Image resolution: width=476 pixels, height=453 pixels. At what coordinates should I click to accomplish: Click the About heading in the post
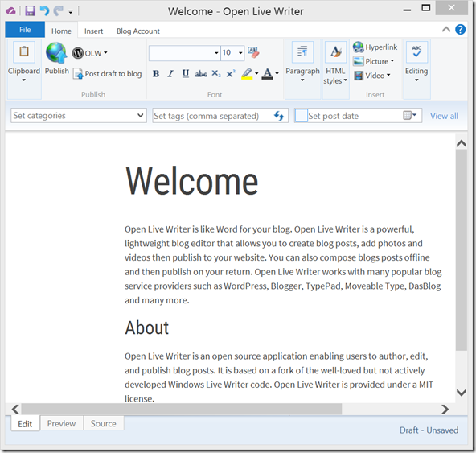tap(147, 327)
